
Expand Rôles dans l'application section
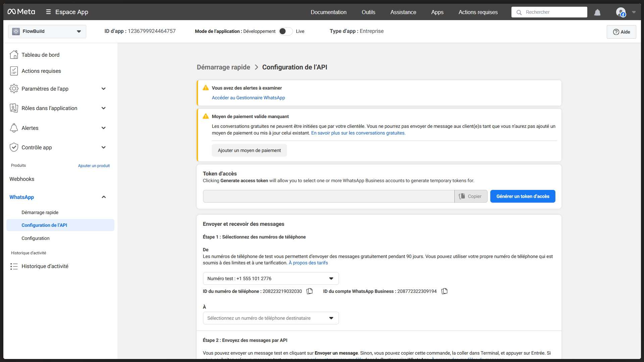point(103,108)
